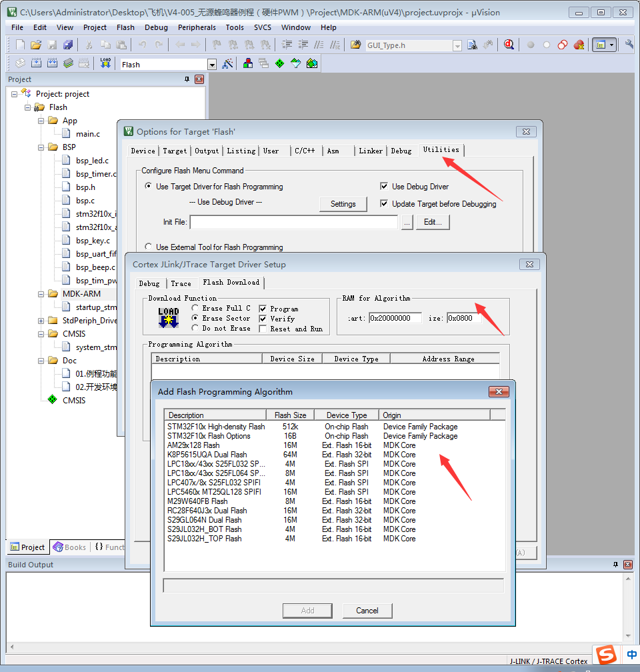Open the Peripherals menu

click(197, 27)
